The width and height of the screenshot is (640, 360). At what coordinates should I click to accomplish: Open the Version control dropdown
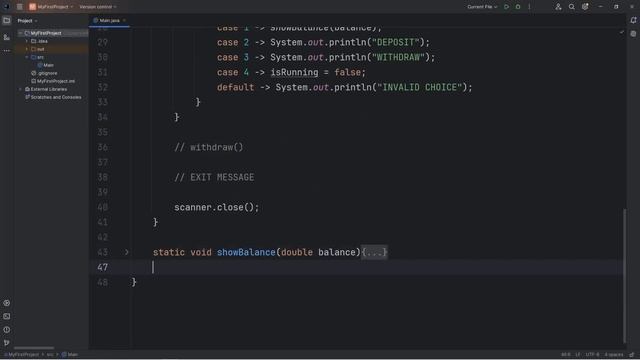pos(98,7)
